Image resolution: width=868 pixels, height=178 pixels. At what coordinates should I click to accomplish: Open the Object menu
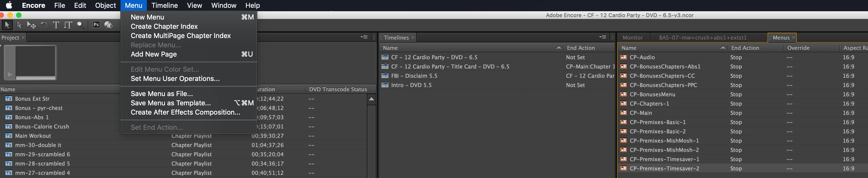point(105,5)
